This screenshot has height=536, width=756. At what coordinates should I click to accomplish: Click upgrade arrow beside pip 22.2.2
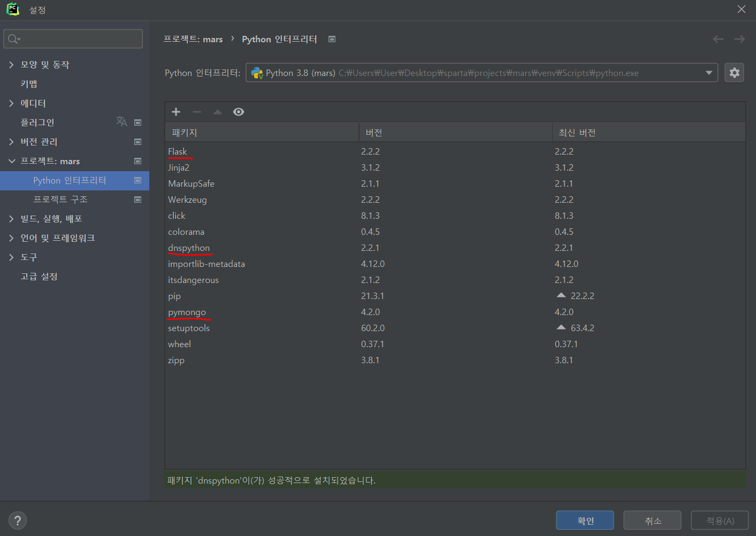pyautogui.click(x=561, y=295)
